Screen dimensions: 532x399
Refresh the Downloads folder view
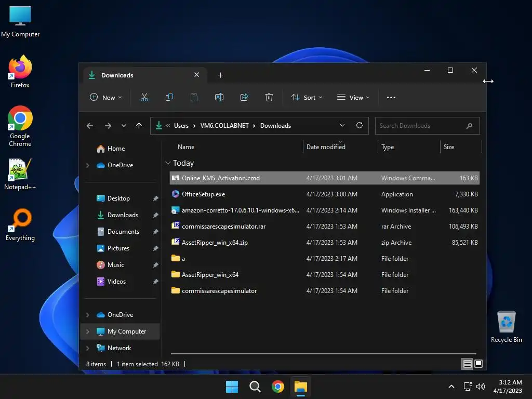(360, 126)
